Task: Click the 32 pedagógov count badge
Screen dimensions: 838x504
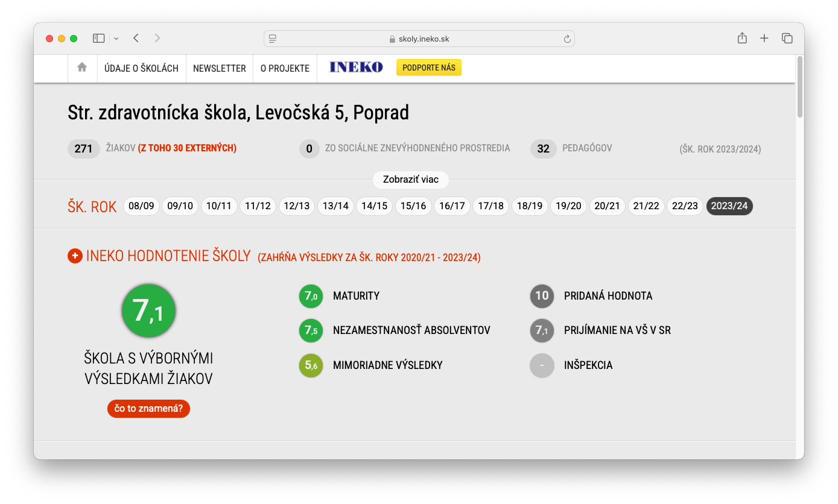Action: tap(543, 148)
